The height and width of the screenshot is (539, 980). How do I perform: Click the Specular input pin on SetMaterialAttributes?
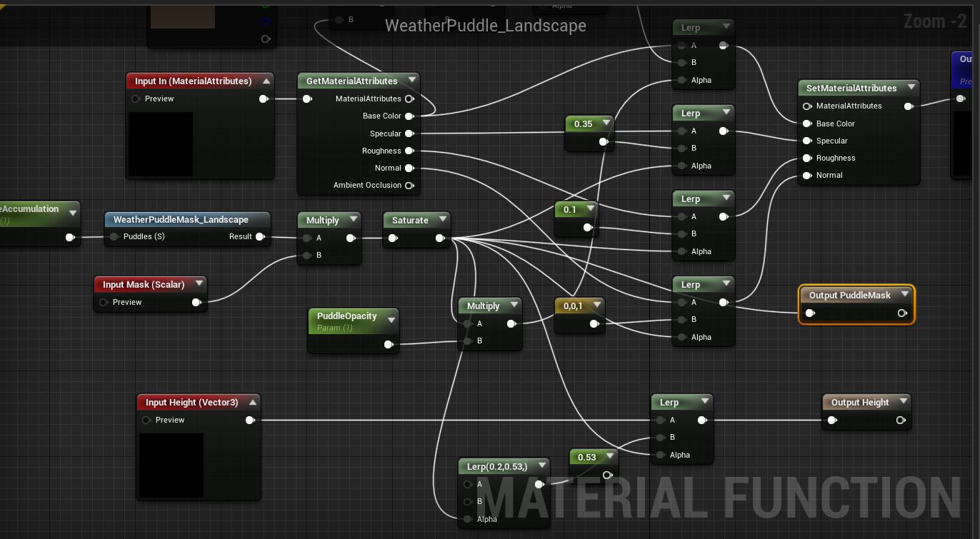click(807, 141)
